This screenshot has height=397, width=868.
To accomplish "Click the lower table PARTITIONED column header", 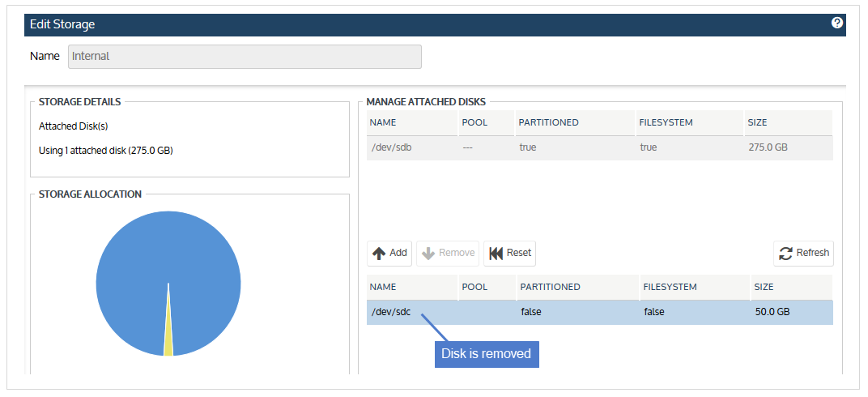I will click(577, 288).
